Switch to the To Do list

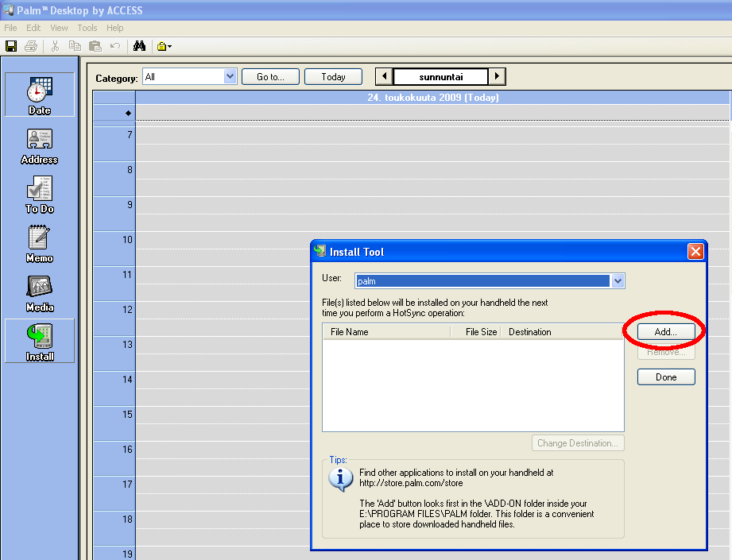tap(40, 195)
